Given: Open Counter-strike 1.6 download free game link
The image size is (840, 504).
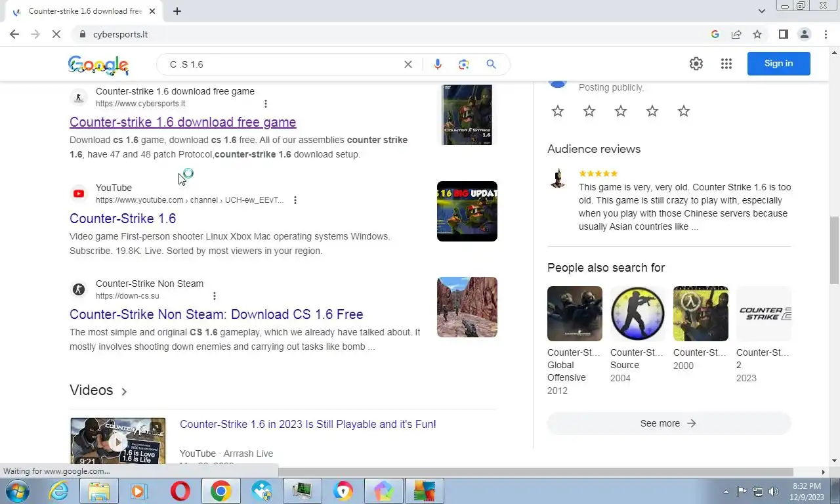Looking at the screenshot, I should [x=182, y=122].
